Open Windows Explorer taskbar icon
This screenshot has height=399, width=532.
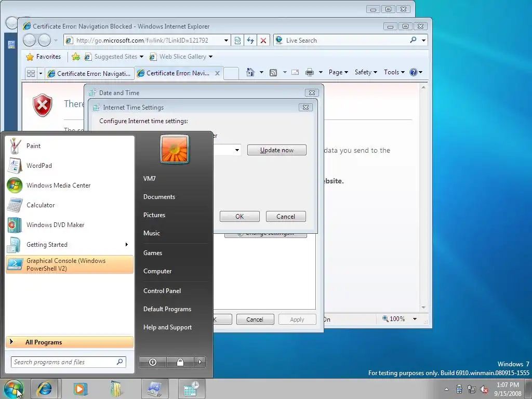116,389
